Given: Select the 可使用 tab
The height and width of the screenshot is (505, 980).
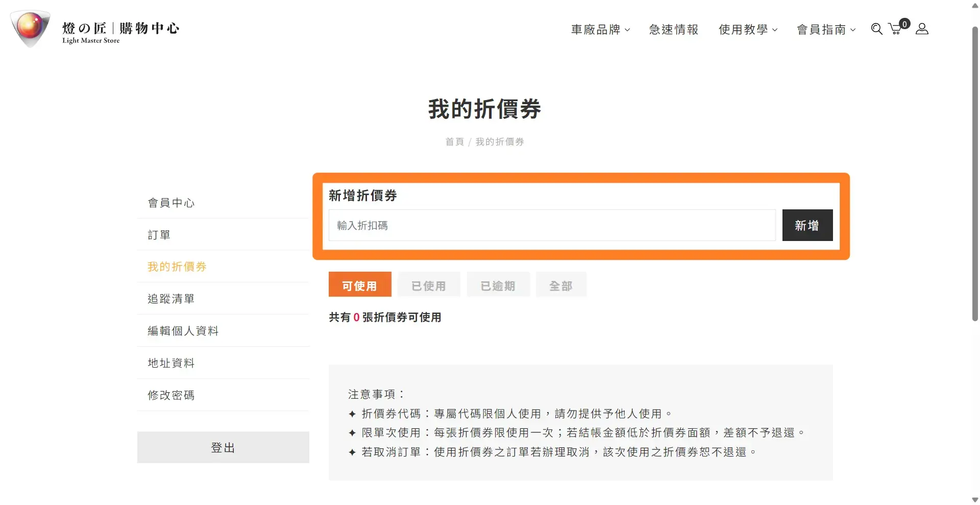Looking at the screenshot, I should point(360,284).
